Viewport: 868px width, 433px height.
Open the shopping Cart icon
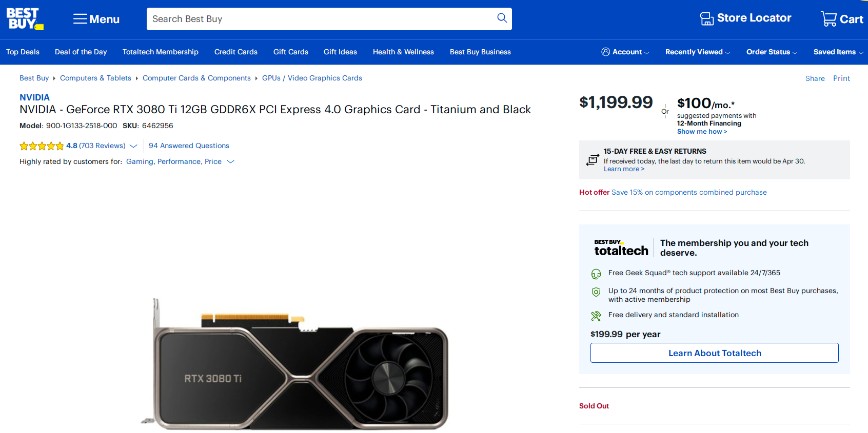(828, 19)
